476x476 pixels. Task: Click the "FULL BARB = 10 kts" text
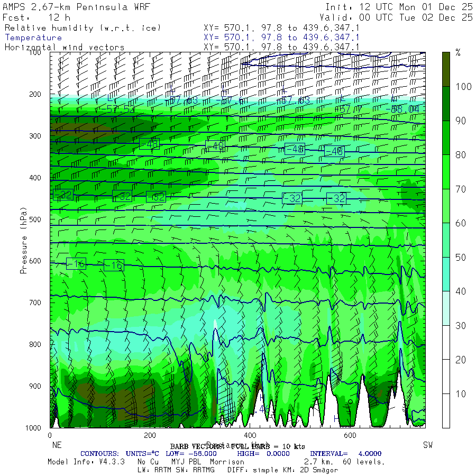pos(268,446)
